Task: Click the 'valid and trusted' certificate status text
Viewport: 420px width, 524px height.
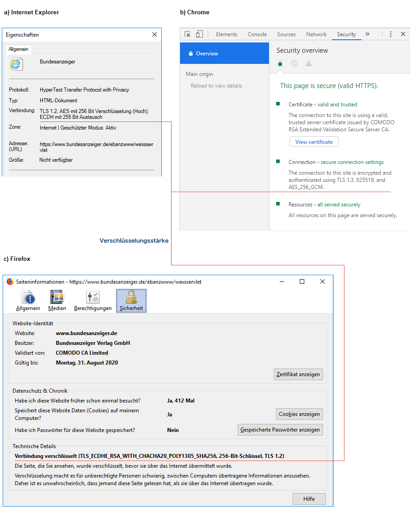Action: (x=337, y=105)
